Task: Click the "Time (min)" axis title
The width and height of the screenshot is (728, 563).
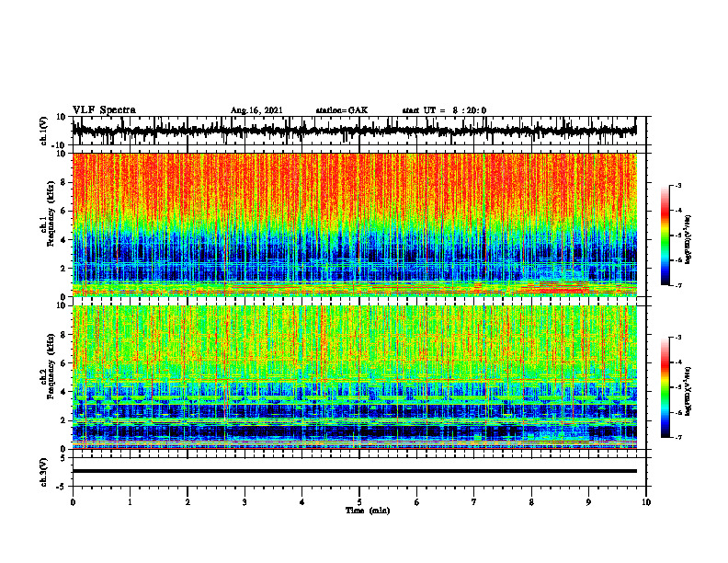Action: pos(368,511)
